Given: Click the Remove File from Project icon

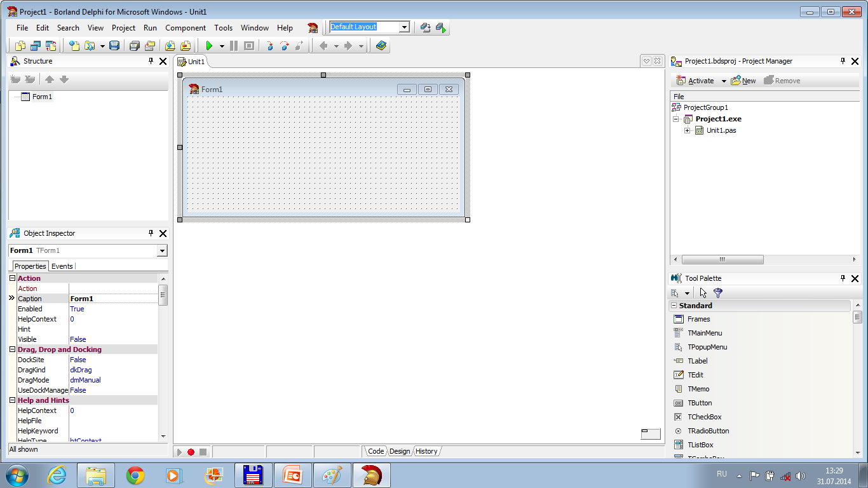Looking at the screenshot, I should click(185, 46).
